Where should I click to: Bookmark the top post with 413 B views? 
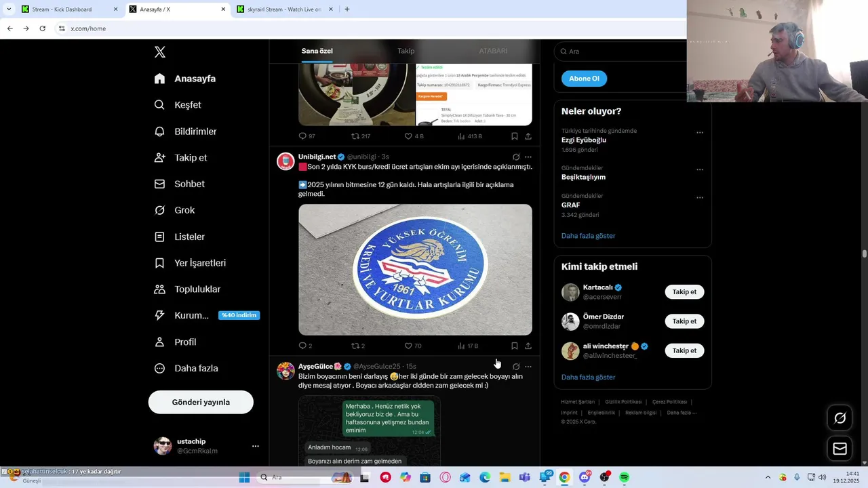click(x=515, y=136)
